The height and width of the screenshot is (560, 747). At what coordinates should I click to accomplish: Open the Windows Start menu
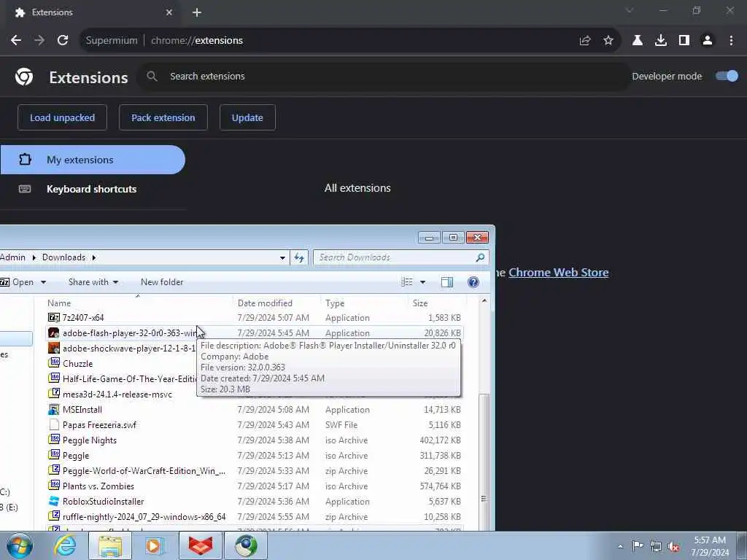tap(20, 546)
